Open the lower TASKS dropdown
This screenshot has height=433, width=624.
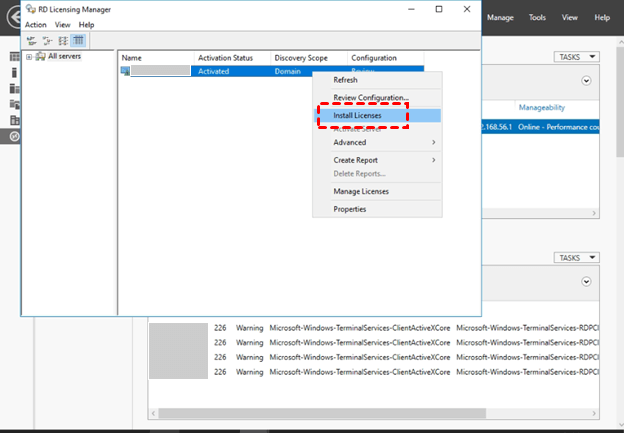click(x=575, y=257)
